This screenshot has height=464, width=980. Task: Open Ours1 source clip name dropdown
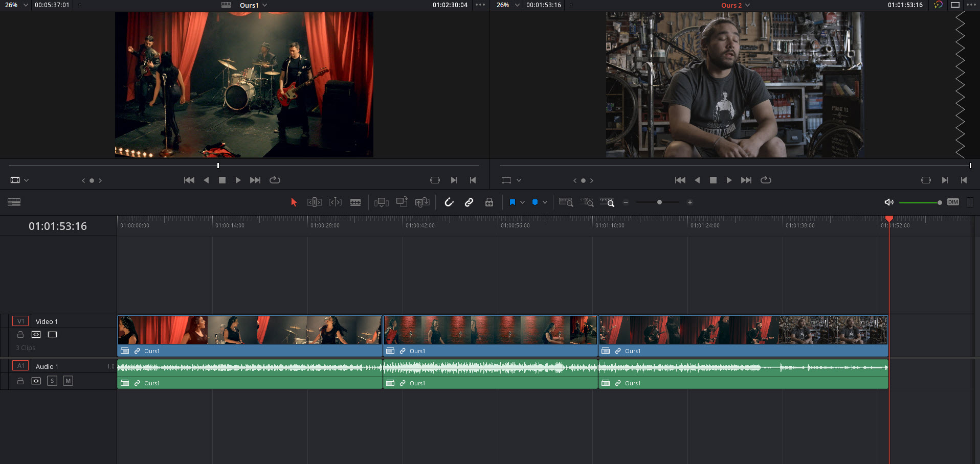[x=253, y=5]
